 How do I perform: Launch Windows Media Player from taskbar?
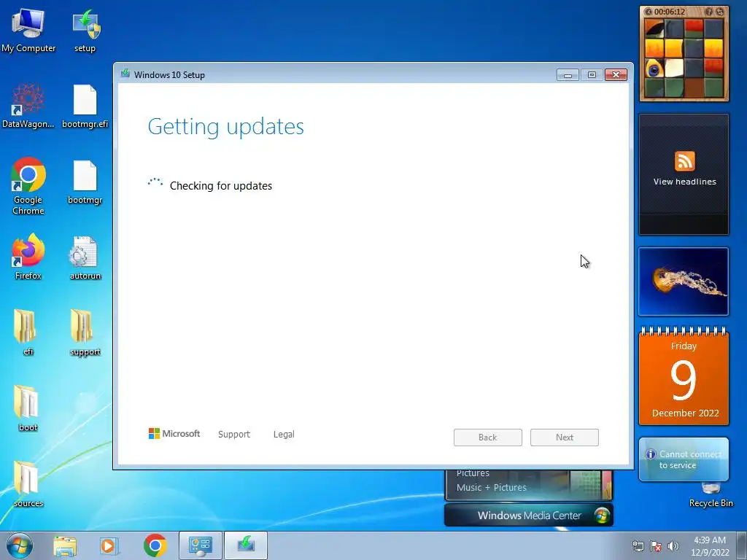[x=109, y=545]
